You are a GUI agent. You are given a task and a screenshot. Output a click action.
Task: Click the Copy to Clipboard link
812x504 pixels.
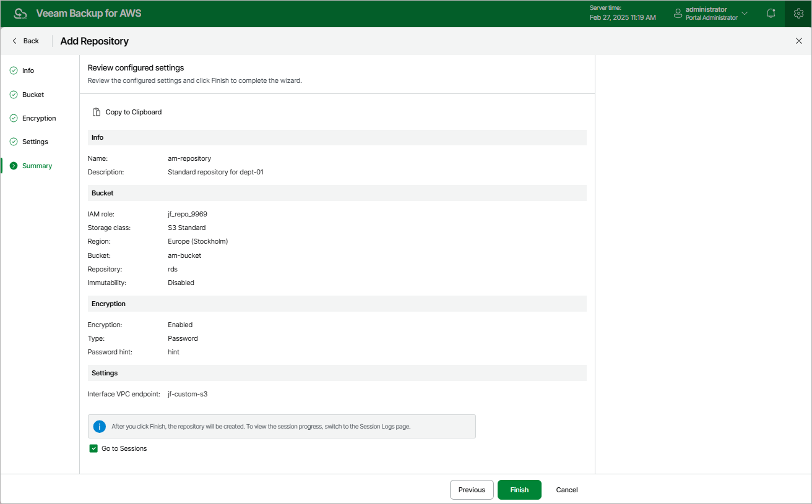(x=133, y=112)
